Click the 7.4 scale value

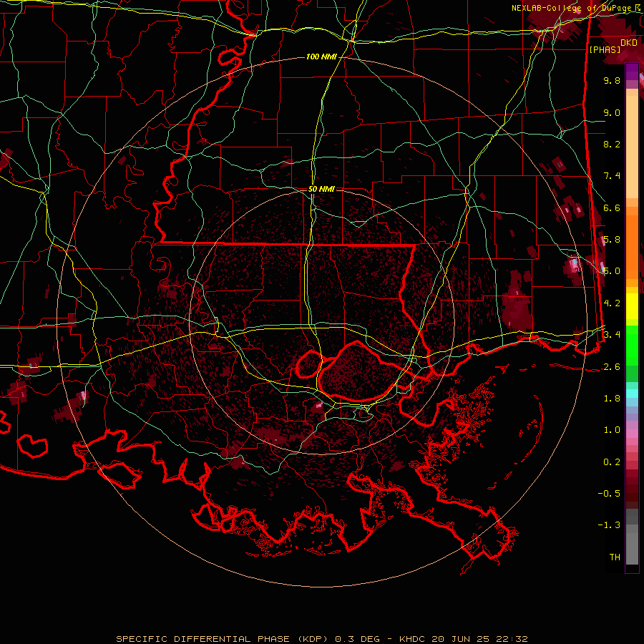click(612, 176)
